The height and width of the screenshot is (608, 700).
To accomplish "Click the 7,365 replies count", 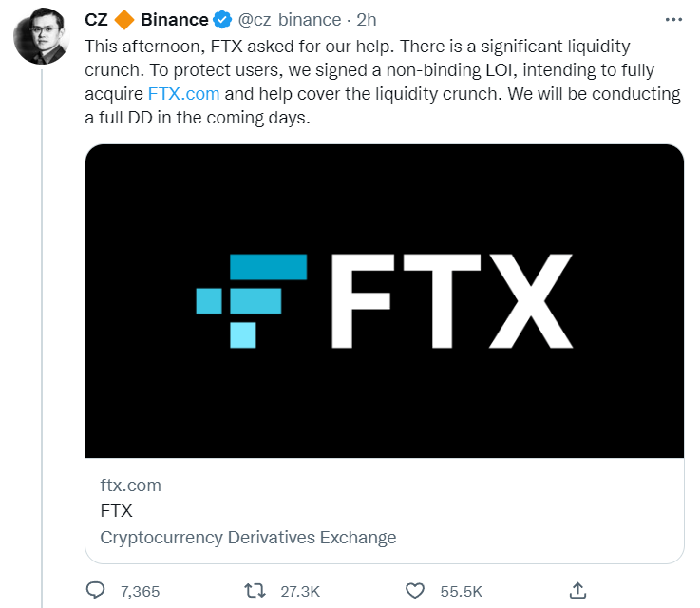I will [140, 592].
